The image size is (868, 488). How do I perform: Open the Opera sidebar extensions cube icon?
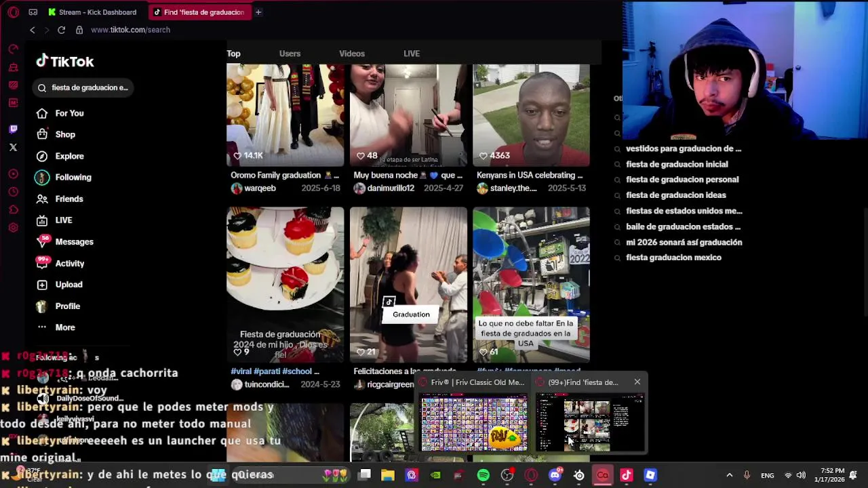[13, 210]
